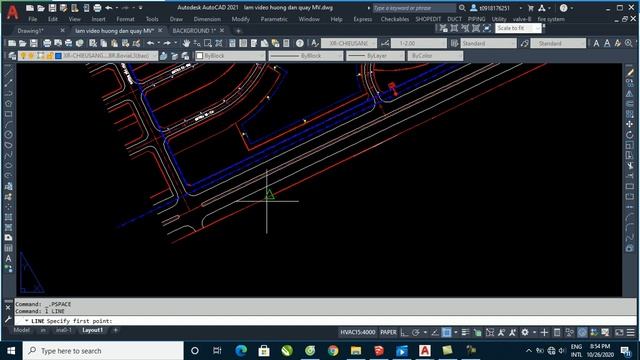The height and width of the screenshot is (360, 640).
Task: Click the Zoom magnifier icon in text toolbar
Action: pos(629,43)
